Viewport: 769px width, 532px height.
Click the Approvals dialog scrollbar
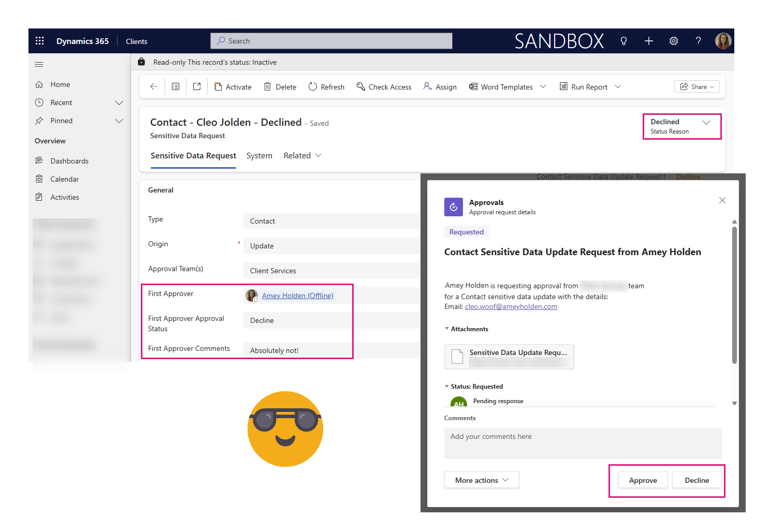coord(734,295)
